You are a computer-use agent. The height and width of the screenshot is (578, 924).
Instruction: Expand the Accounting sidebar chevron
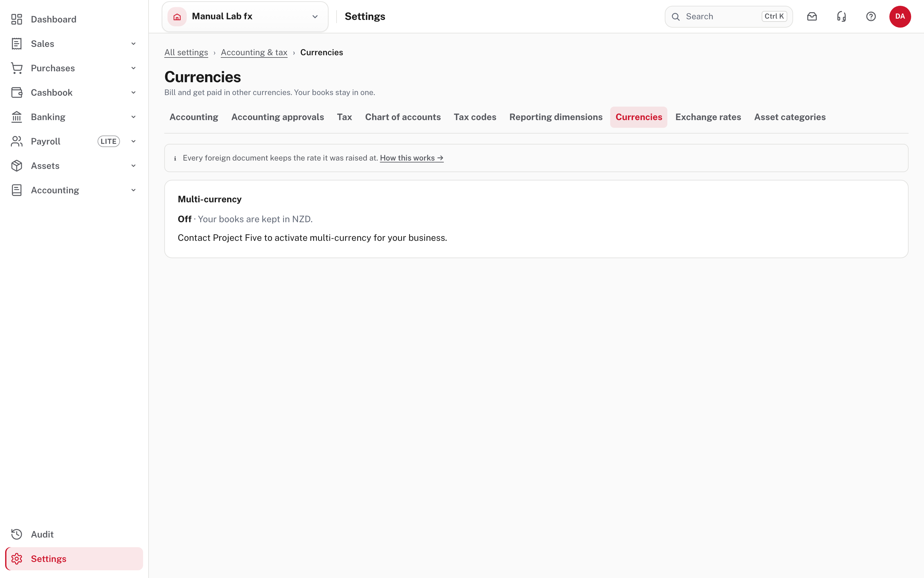point(134,190)
